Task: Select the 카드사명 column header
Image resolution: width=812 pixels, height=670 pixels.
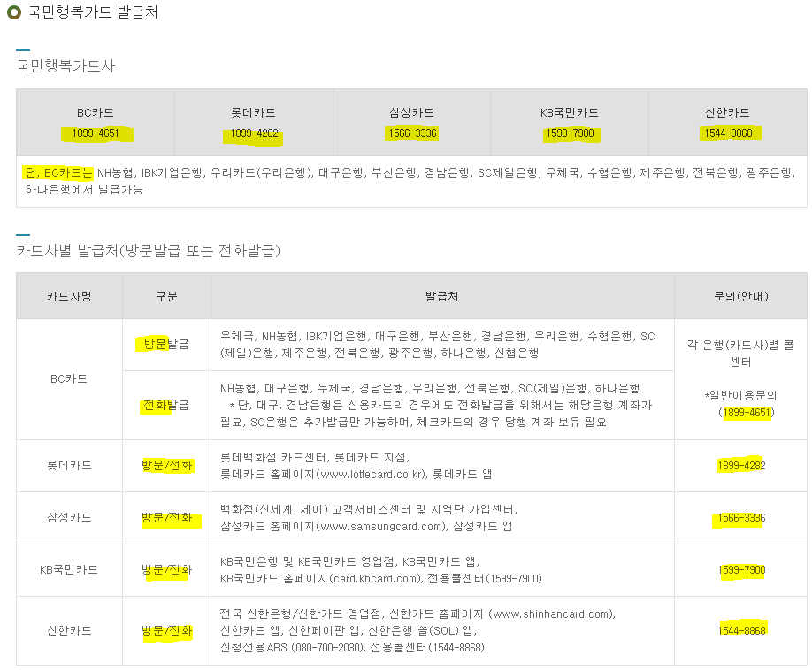Action: point(69,296)
